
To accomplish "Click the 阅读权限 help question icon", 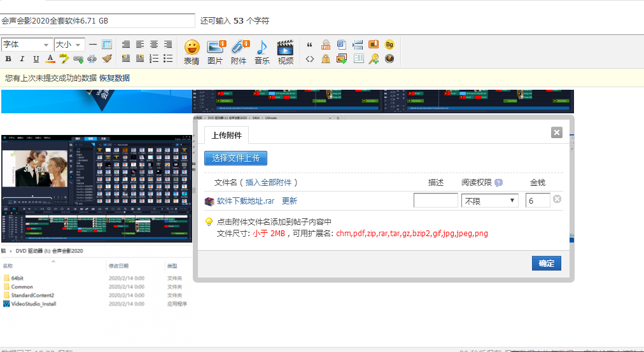I will (x=498, y=183).
